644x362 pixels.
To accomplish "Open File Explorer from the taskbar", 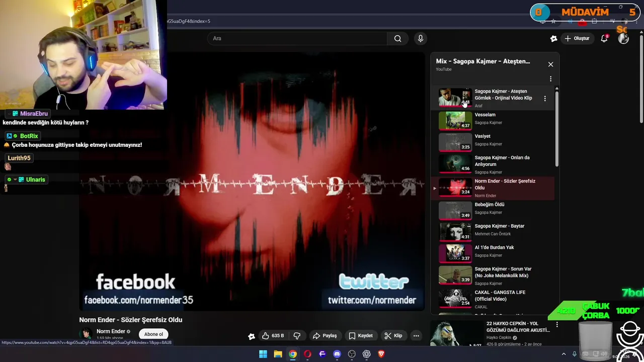I will (x=278, y=354).
